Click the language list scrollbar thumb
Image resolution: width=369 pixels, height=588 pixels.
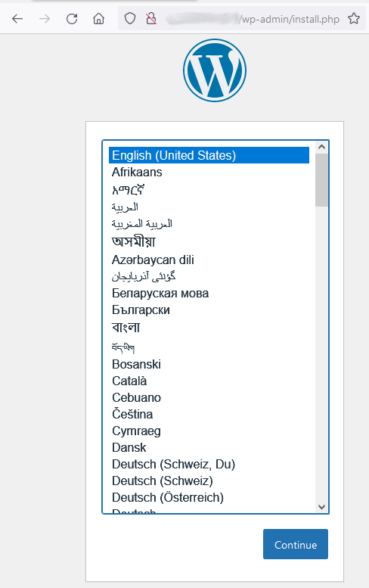(x=321, y=180)
